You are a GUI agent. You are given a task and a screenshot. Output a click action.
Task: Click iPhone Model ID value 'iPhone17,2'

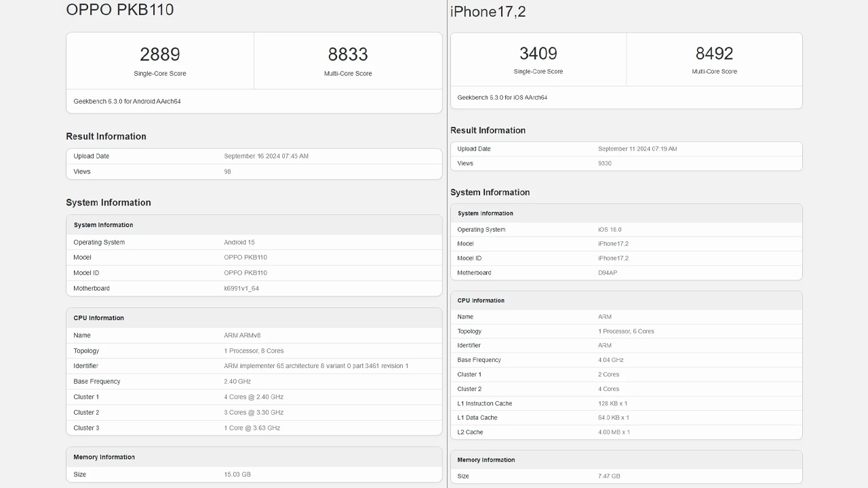pyautogui.click(x=614, y=258)
